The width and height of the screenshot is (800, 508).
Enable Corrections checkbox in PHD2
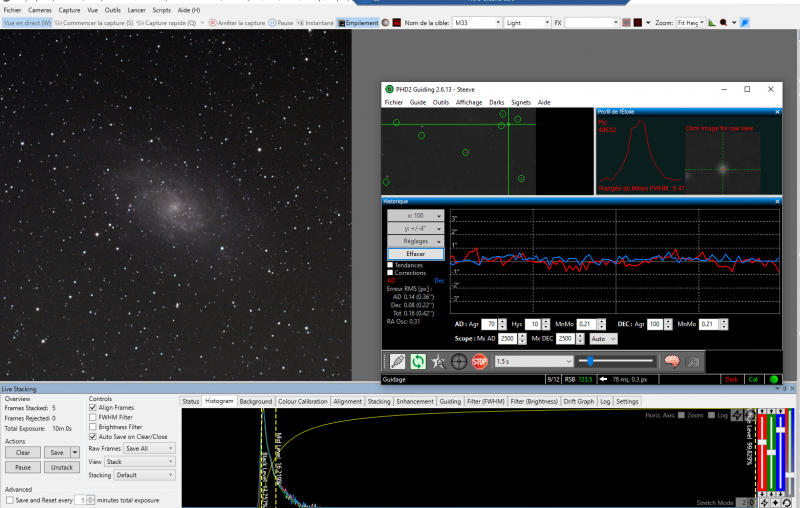coord(390,273)
